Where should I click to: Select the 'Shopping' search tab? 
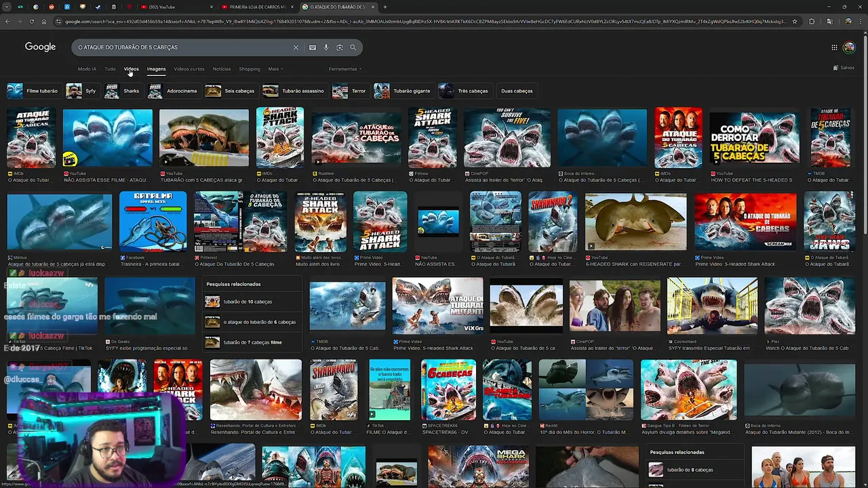[249, 68]
